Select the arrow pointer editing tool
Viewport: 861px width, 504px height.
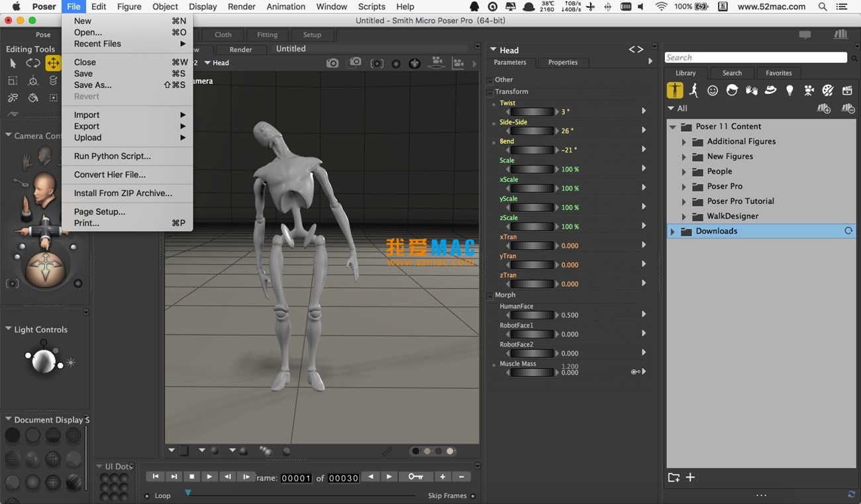point(13,64)
